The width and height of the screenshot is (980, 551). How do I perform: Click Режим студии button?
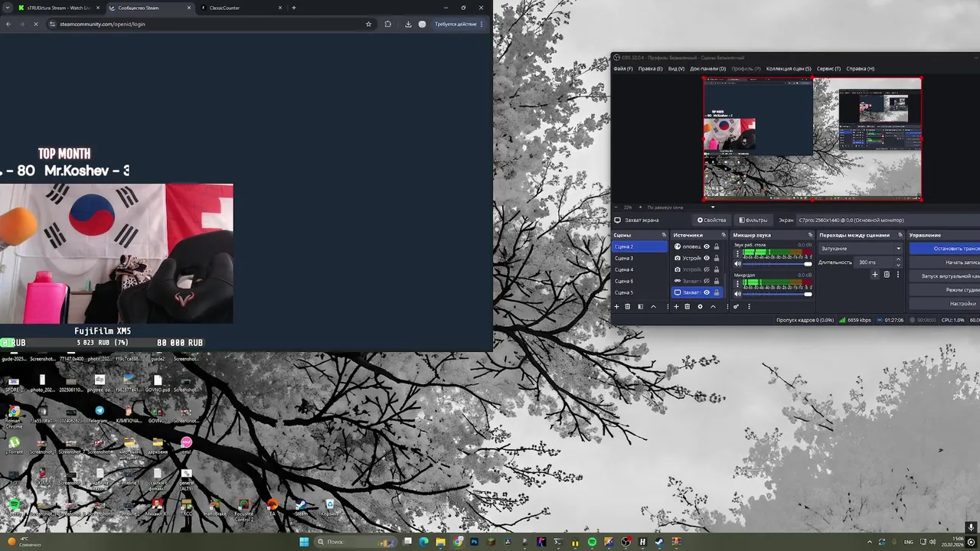945,290
